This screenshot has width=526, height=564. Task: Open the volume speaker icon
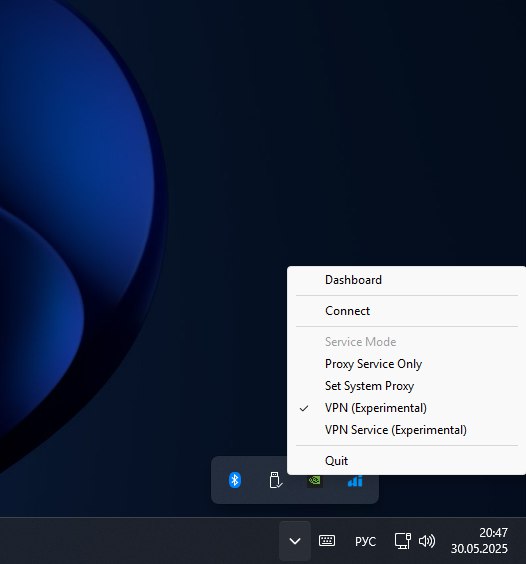click(x=427, y=541)
